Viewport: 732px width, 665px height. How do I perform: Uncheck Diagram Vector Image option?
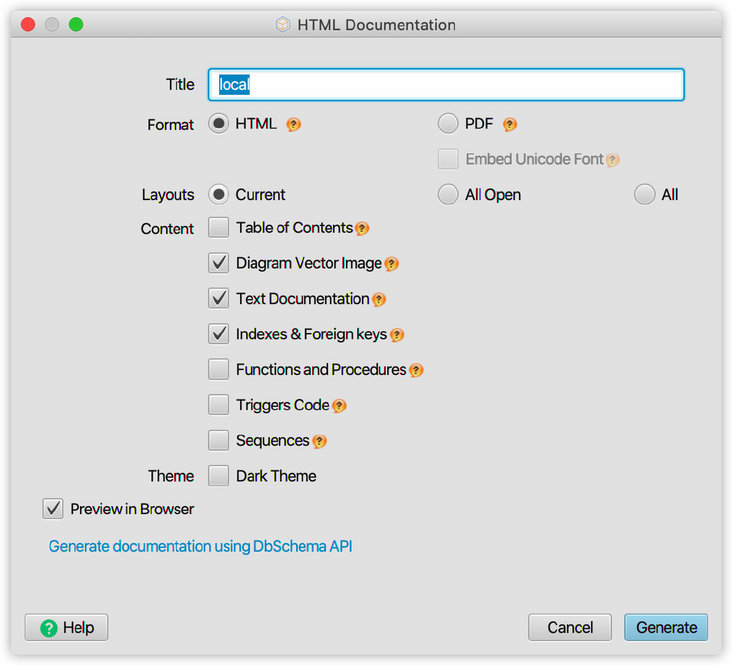(219, 263)
